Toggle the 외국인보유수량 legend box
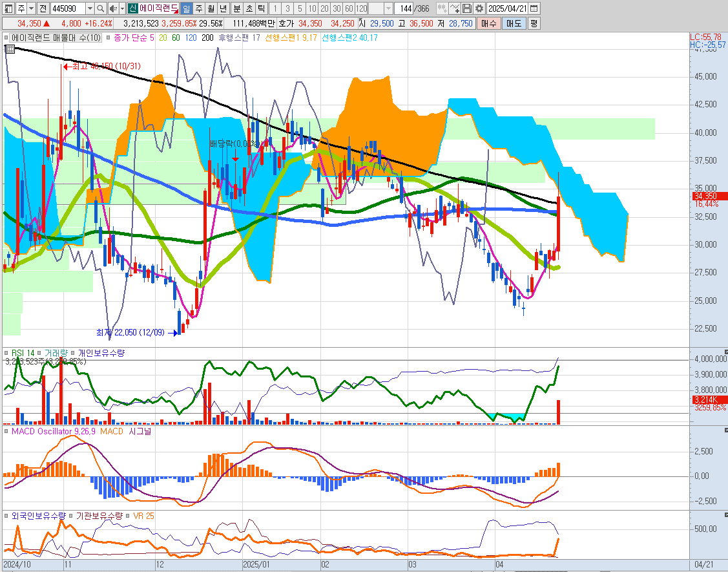728x572 pixels. [6, 516]
